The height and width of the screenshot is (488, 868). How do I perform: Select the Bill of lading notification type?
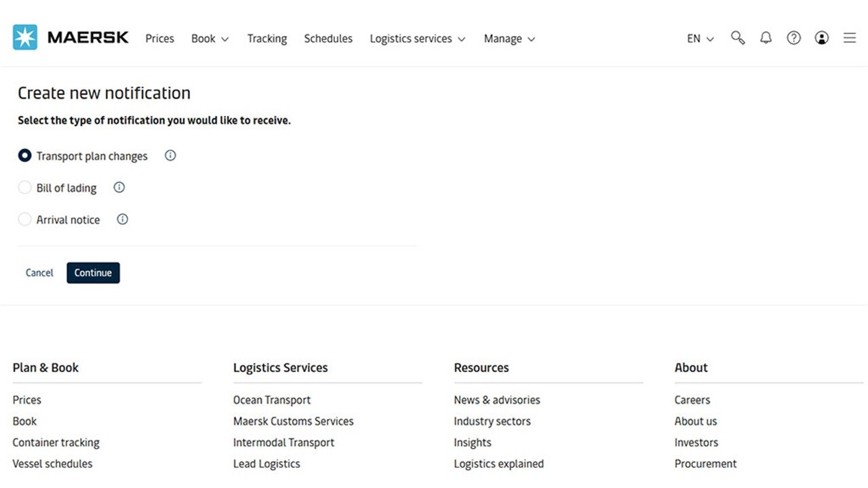click(x=24, y=187)
